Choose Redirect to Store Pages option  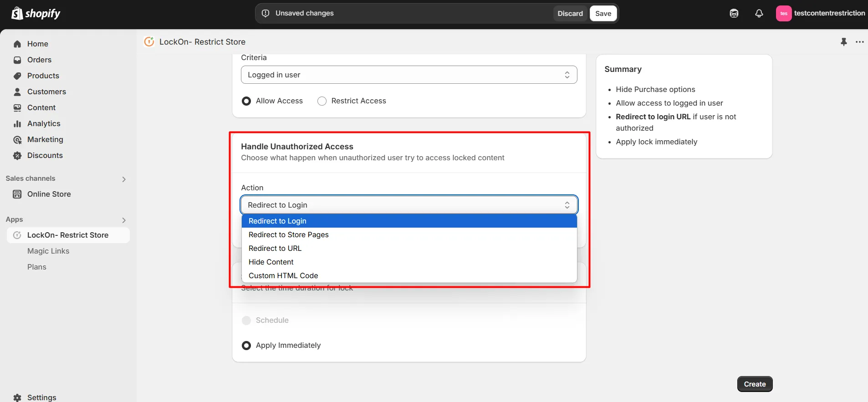click(409, 234)
